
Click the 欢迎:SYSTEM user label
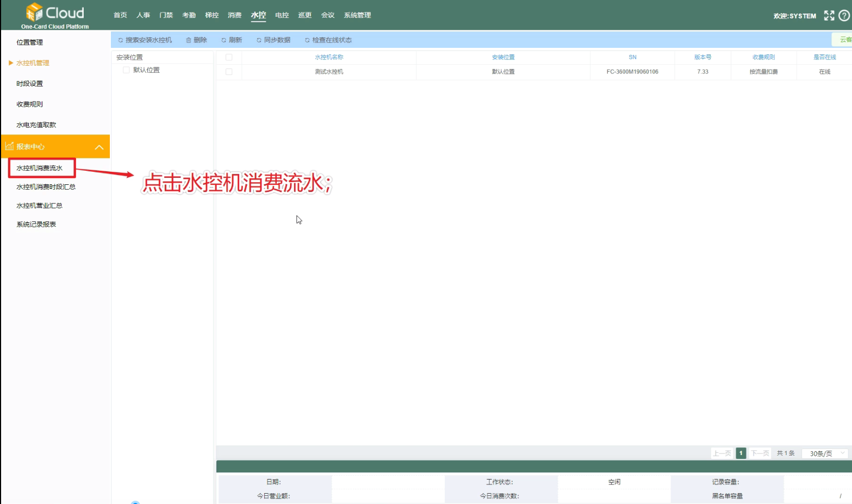click(794, 16)
